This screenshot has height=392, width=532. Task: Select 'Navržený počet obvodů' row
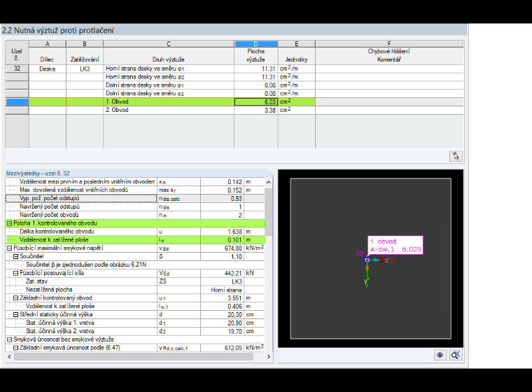tap(135, 215)
